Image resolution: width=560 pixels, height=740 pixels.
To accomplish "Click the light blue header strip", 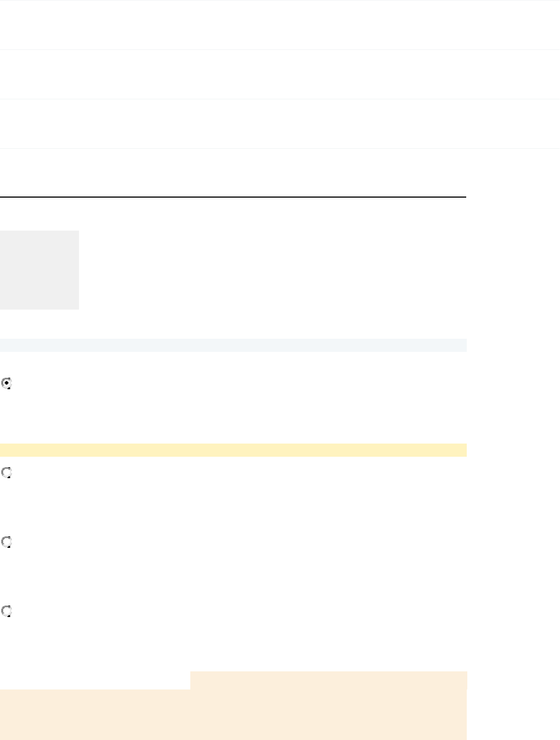I will (x=233, y=345).
